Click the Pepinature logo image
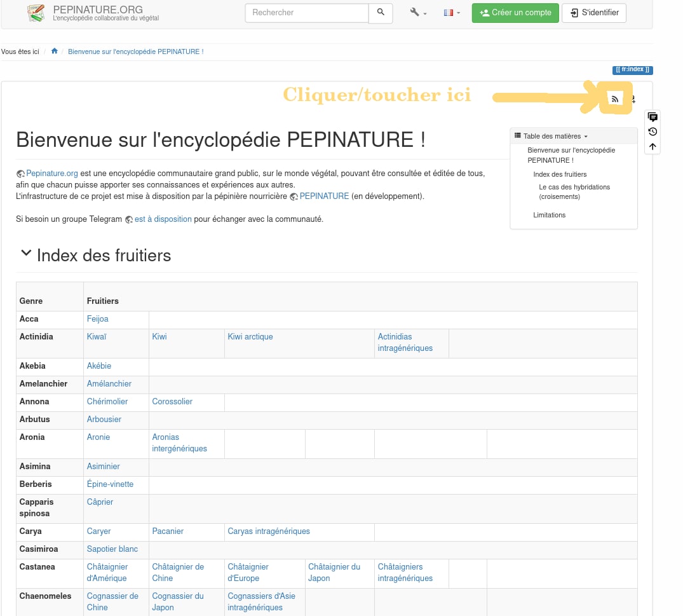Image resolution: width=683 pixels, height=616 pixels. (36, 13)
